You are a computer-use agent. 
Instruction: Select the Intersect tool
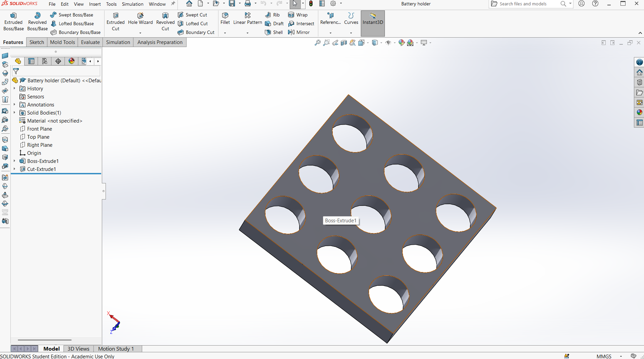(x=301, y=24)
